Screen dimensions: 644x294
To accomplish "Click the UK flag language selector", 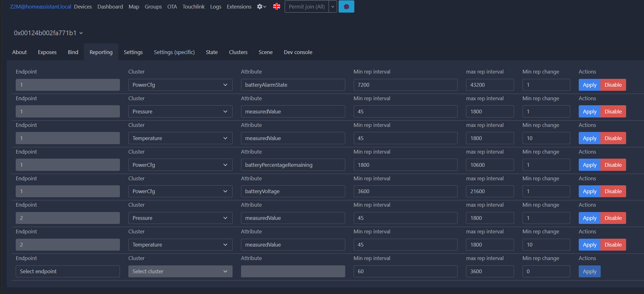I will pos(276,7).
